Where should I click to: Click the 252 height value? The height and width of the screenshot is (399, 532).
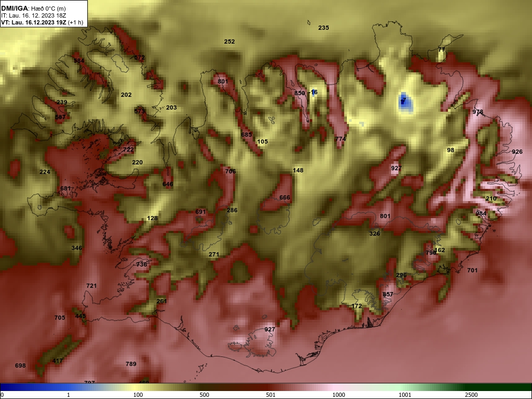229,41
